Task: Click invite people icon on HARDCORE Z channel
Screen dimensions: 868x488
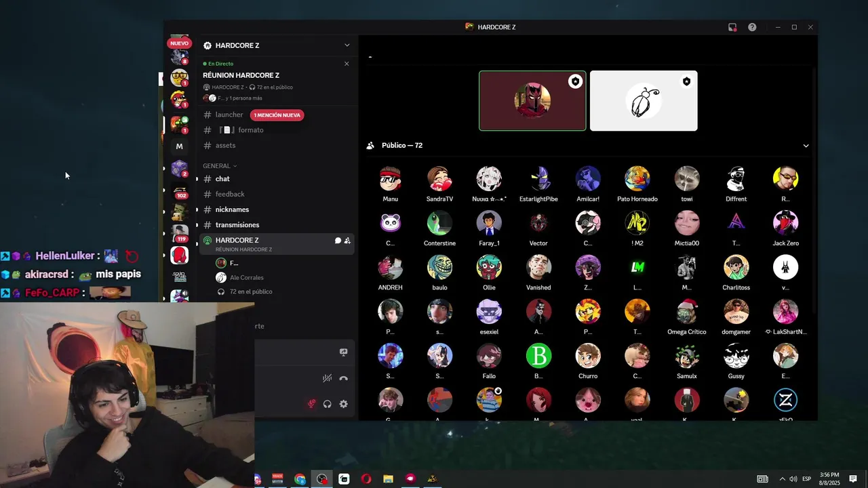Action: tap(347, 241)
